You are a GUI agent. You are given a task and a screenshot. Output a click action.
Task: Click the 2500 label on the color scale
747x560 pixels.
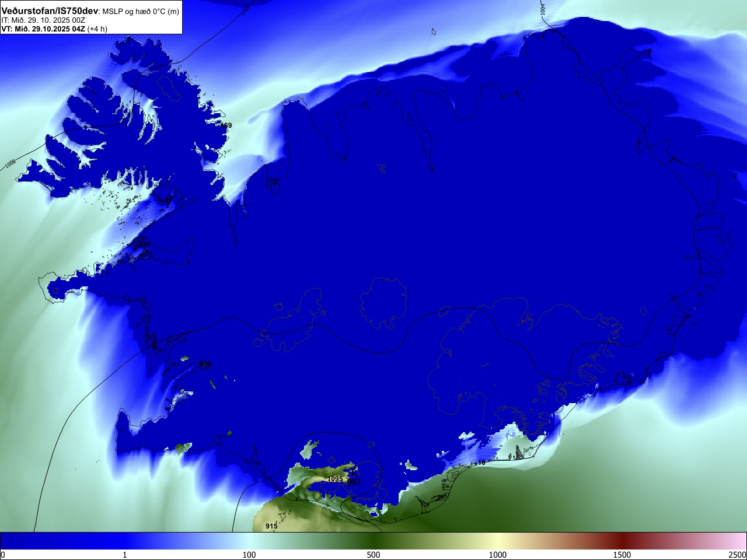tap(738, 555)
